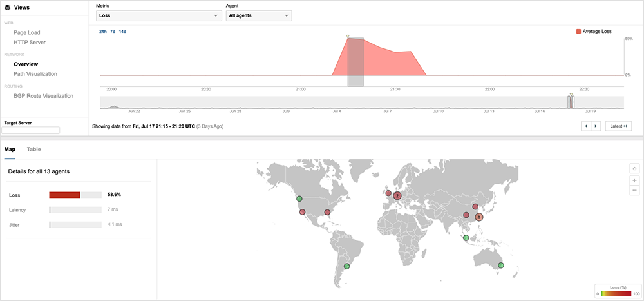Click the green agent marker in South America
Viewport: 644px width, 301px height.
[346, 266]
